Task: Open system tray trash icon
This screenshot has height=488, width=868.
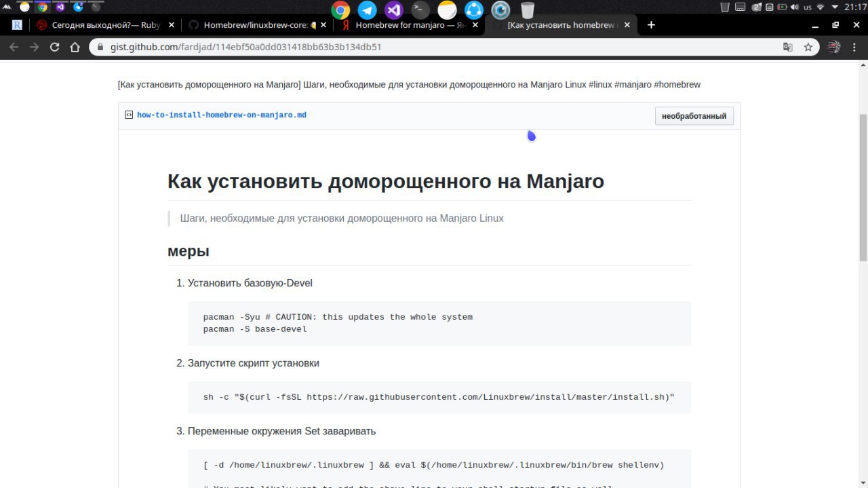Action: (725, 7)
